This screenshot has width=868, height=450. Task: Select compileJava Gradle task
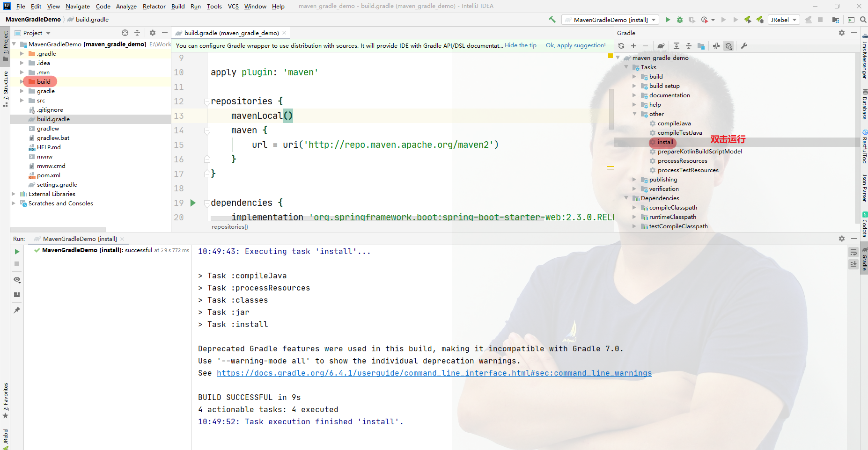click(674, 123)
